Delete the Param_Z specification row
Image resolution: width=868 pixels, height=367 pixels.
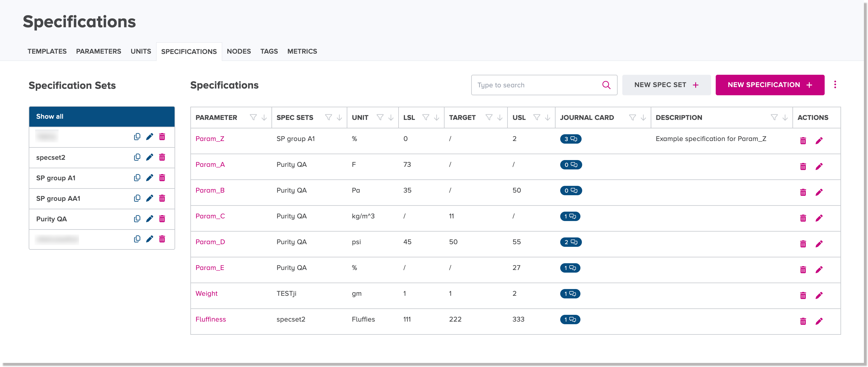click(x=803, y=141)
